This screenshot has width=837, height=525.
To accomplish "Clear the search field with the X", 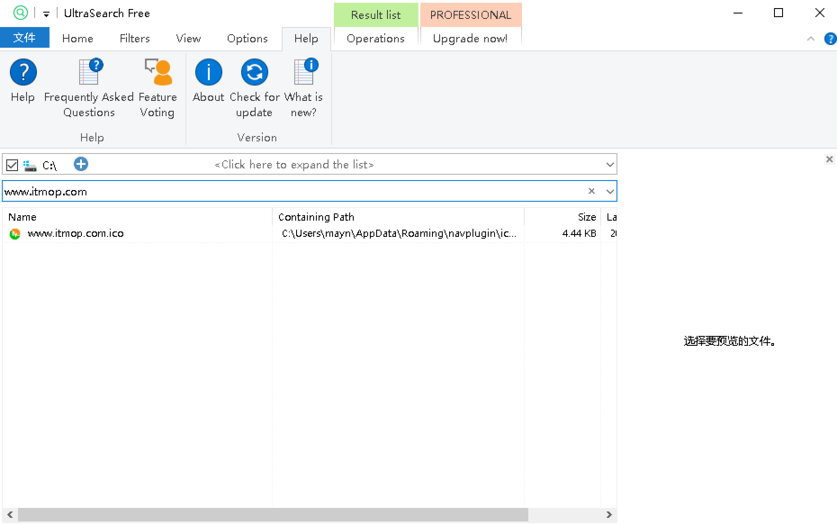I will pyautogui.click(x=591, y=191).
